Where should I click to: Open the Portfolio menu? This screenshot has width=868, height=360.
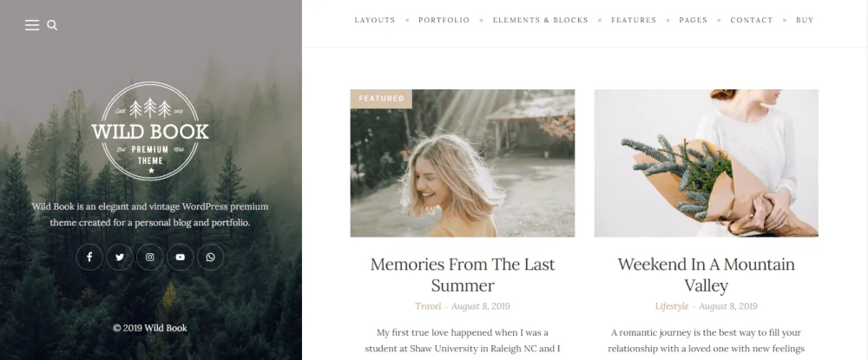(x=444, y=20)
